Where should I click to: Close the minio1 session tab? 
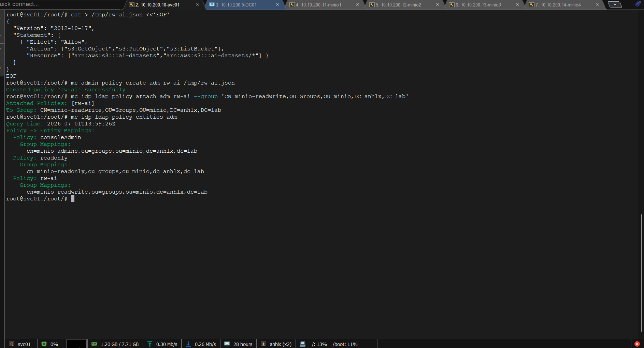(x=358, y=5)
